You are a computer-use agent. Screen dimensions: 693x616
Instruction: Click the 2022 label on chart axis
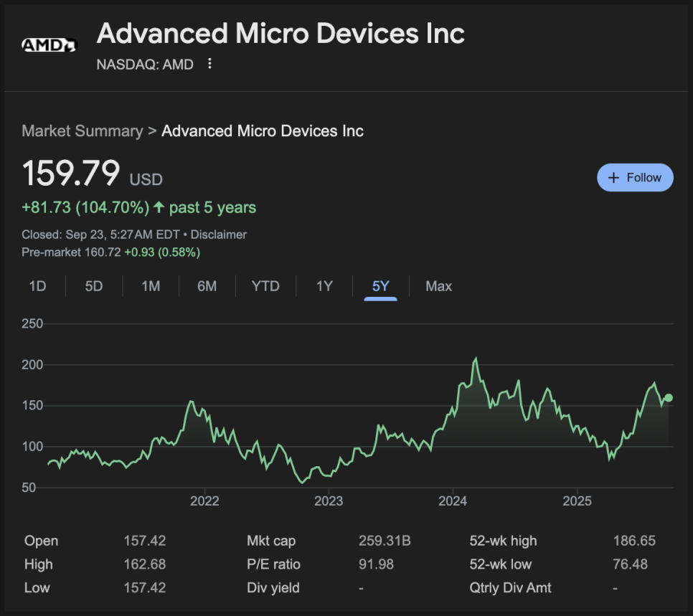tap(204, 501)
